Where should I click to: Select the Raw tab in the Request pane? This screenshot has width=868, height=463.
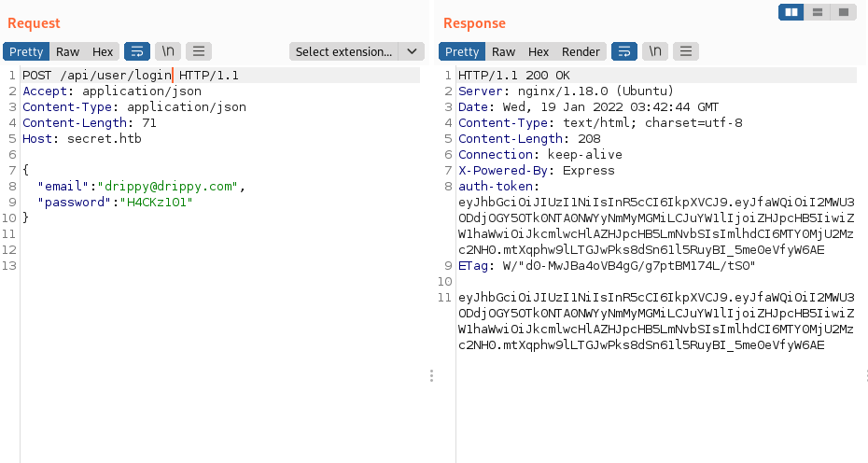click(67, 51)
